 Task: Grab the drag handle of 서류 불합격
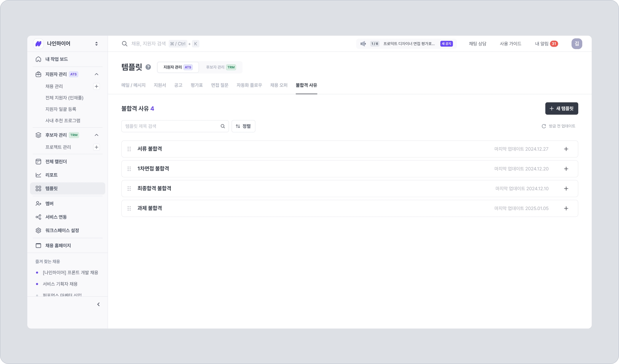coord(129,149)
